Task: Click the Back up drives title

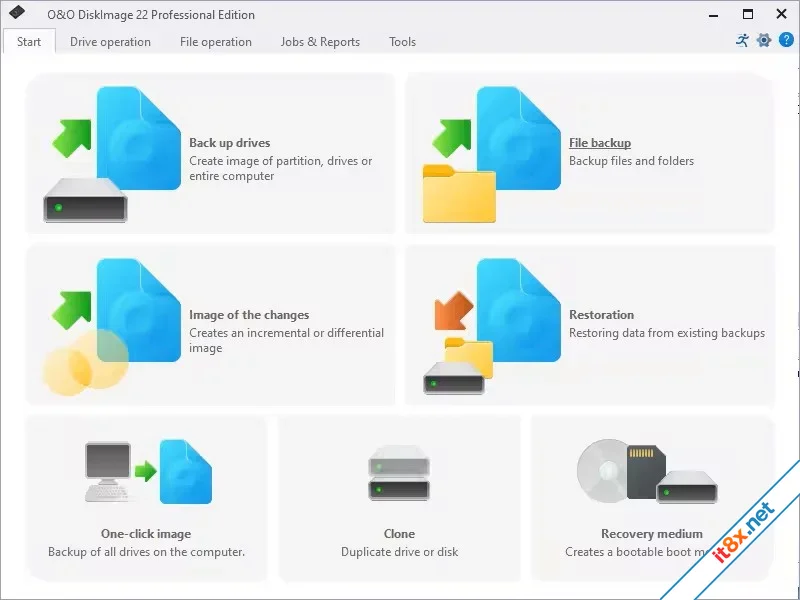Action: (230, 143)
